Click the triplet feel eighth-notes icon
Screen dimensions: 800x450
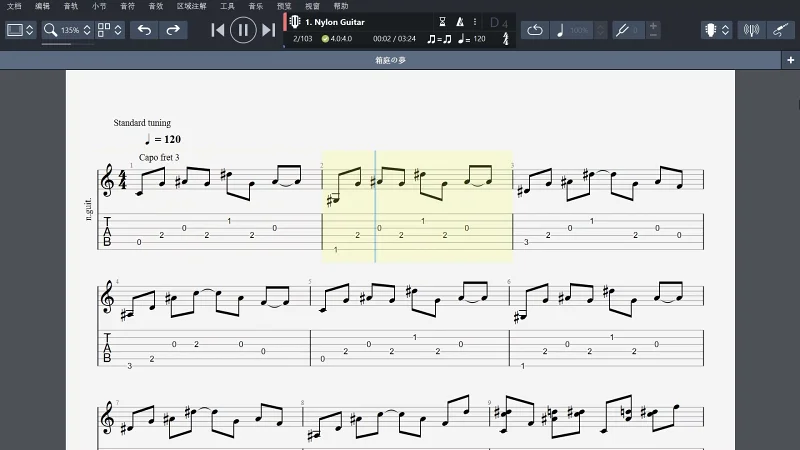pyautogui.click(x=439, y=39)
